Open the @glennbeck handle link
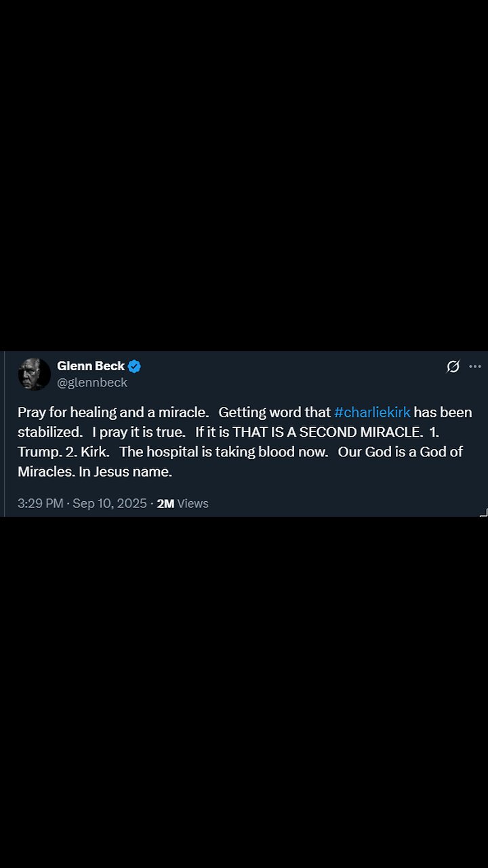This screenshot has height=868, width=488. click(92, 382)
